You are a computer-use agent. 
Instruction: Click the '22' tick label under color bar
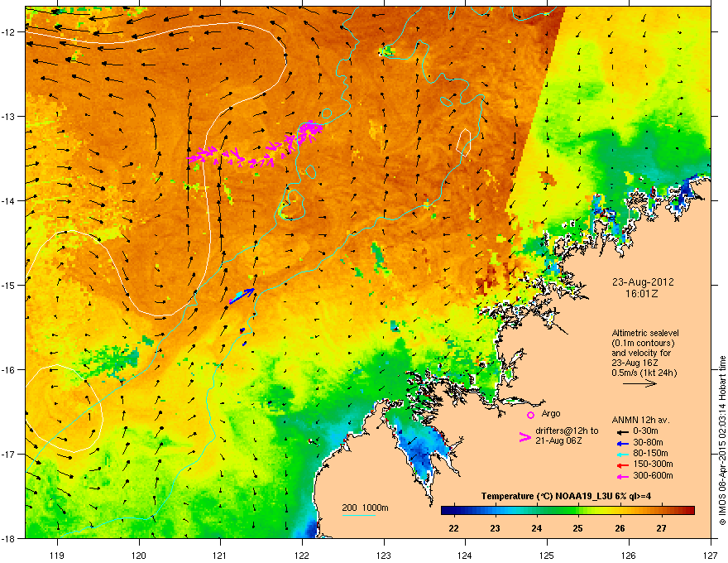point(453,528)
